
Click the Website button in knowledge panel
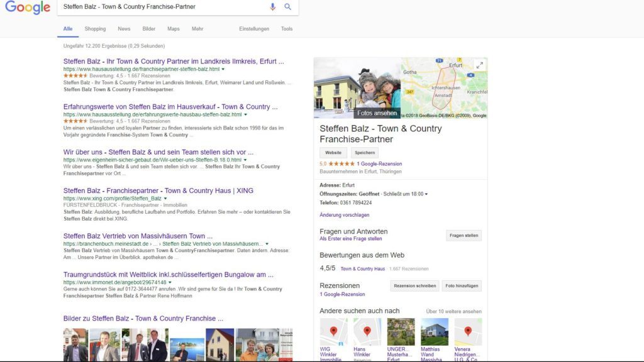click(x=333, y=153)
